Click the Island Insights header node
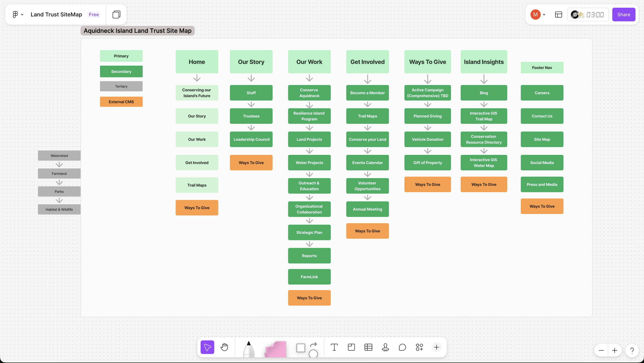 tap(484, 62)
